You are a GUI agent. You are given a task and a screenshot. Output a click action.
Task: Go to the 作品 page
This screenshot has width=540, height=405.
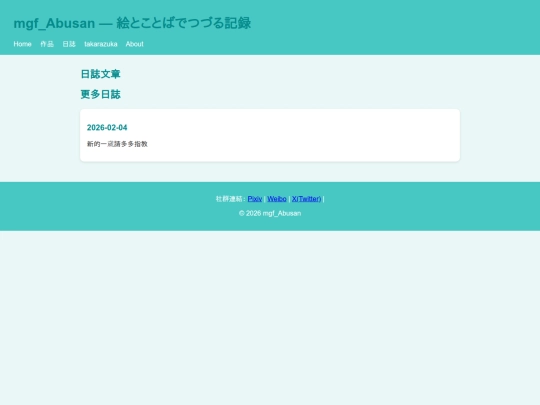click(x=47, y=44)
